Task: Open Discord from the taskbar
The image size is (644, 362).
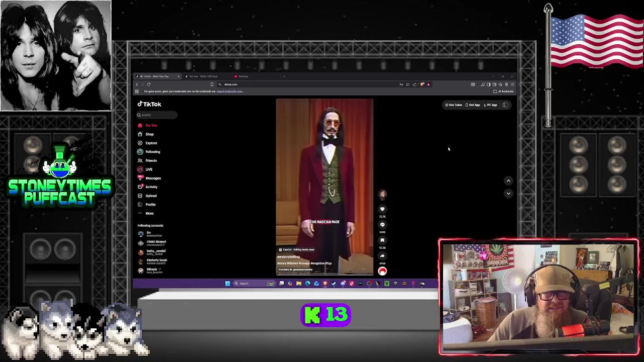Action: pyautogui.click(x=343, y=284)
